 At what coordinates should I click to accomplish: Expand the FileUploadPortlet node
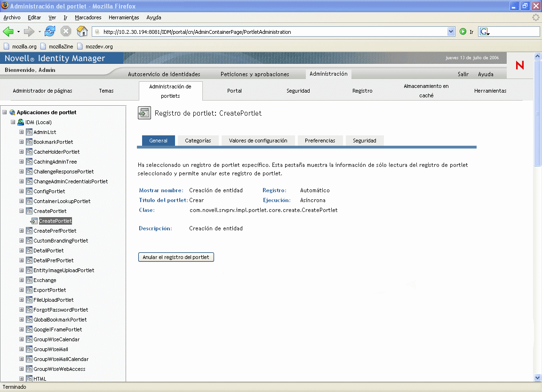(x=22, y=300)
